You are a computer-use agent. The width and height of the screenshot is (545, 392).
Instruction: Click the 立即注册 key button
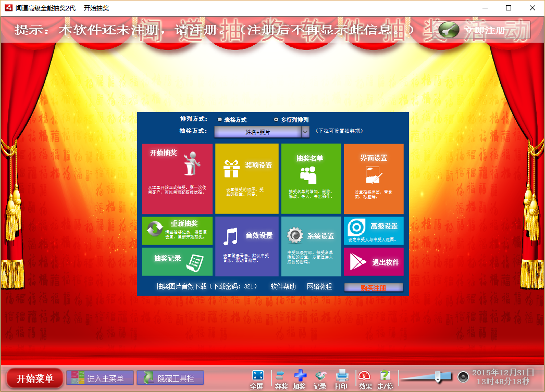tap(483, 30)
